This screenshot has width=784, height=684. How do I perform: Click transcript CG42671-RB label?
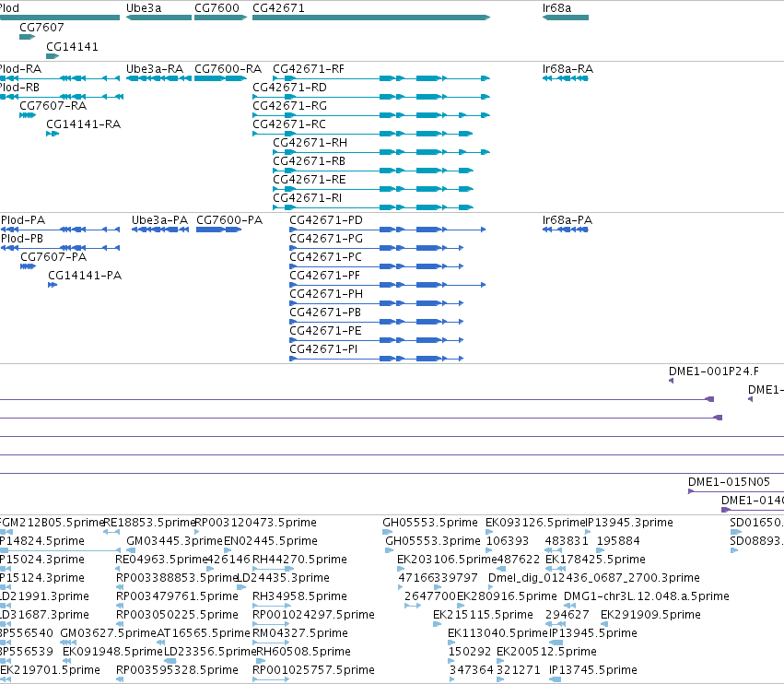click(x=309, y=161)
